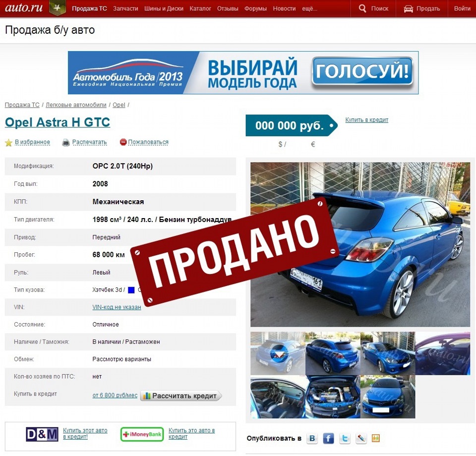Viewport: 476px width, 456px height.
Task: Click В избранное link
Action: pyautogui.click(x=32, y=142)
